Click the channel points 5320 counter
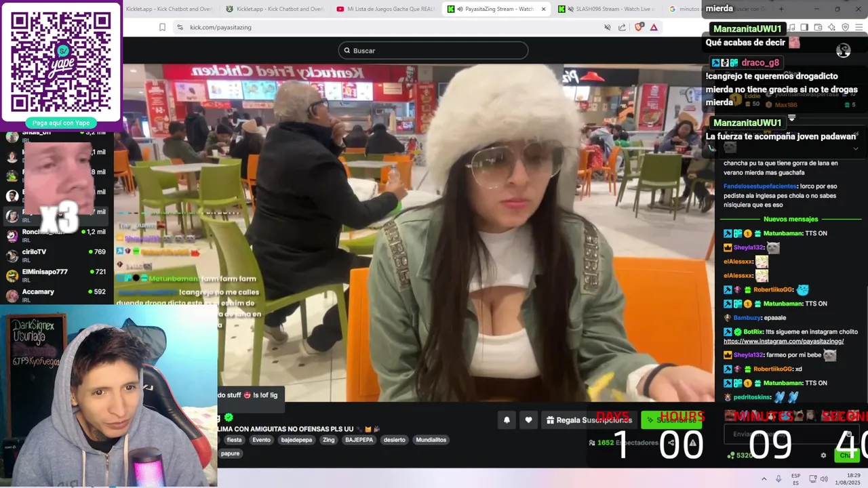Image resolution: width=868 pixels, height=488 pixels. [739, 455]
